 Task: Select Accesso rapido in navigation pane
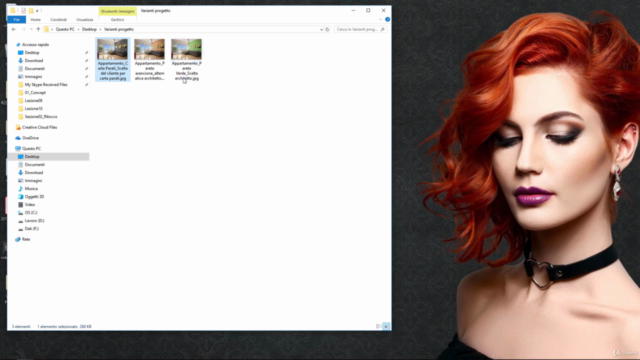pyautogui.click(x=35, y=44)
